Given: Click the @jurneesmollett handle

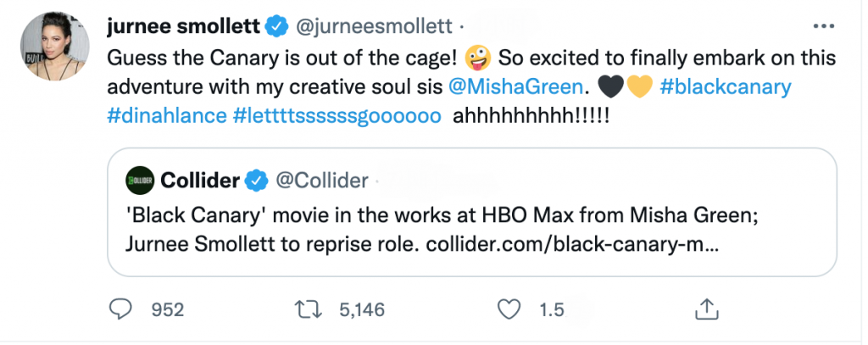Looking at the screenshot, I should pyautogui.click(x=370, y=27).
